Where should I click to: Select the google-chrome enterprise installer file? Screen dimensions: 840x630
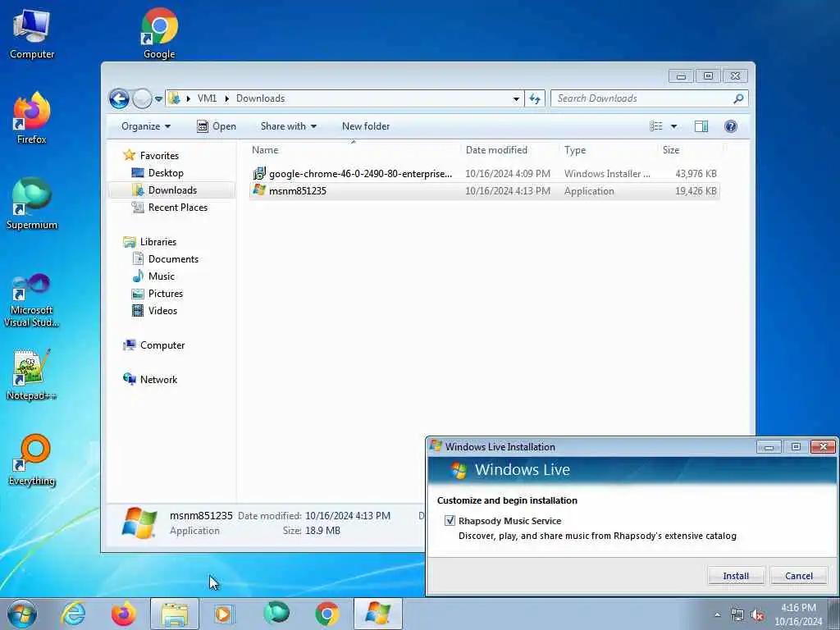click(484, 174)
